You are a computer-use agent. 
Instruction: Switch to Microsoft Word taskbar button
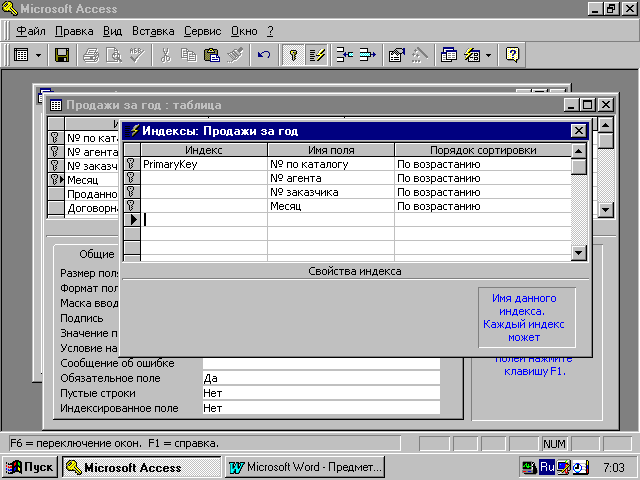[305, 467]
